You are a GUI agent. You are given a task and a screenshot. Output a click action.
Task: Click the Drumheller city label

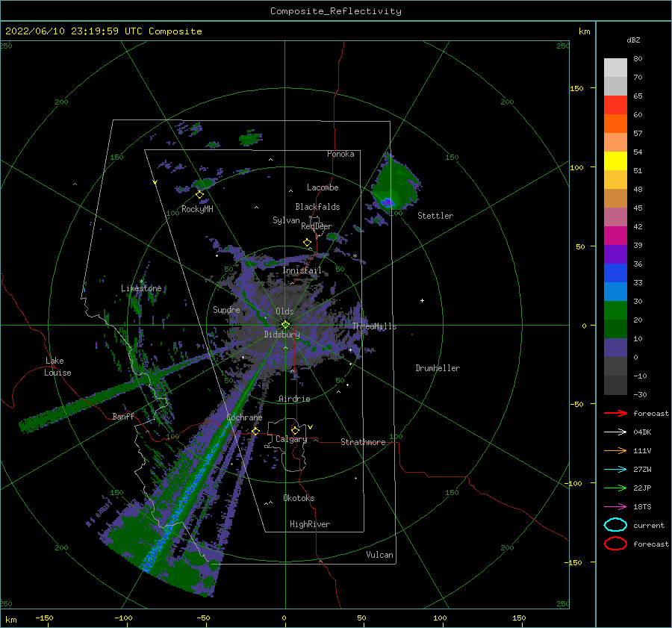pos(438,368)
